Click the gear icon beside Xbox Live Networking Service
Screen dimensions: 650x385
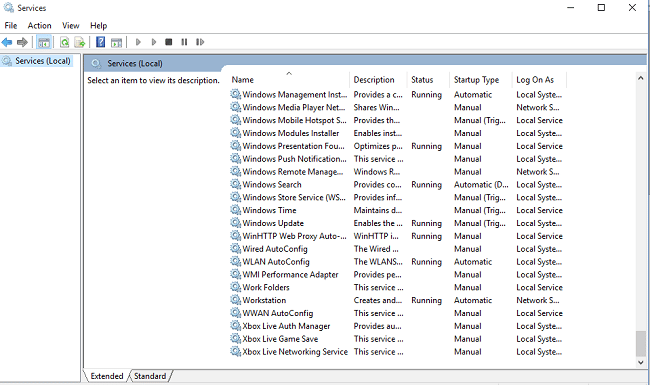tap(235, 351)
